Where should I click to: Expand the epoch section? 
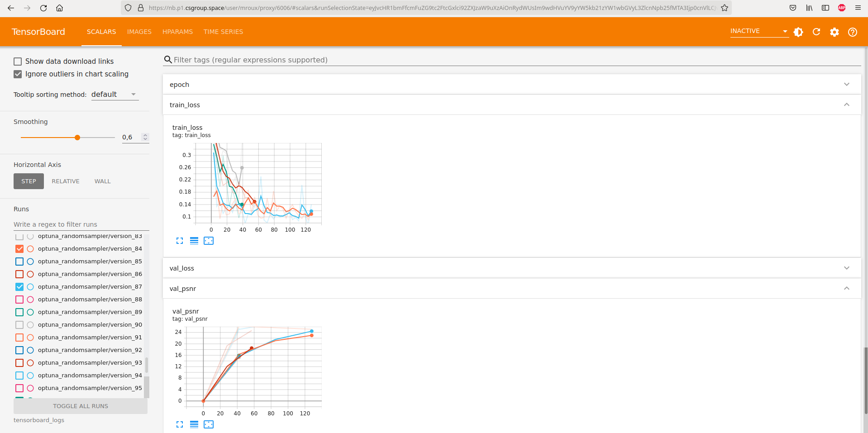coord(511,85)
